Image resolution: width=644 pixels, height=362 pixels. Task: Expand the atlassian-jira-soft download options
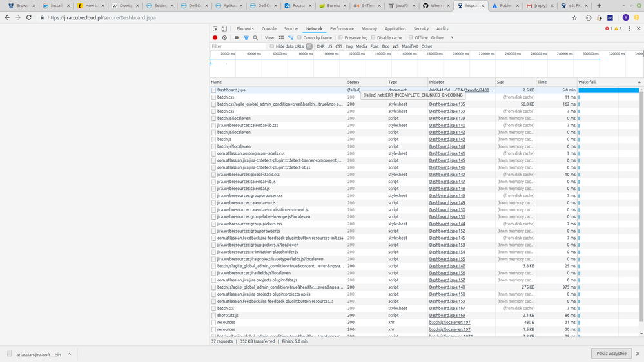click(x=70, y=354)
